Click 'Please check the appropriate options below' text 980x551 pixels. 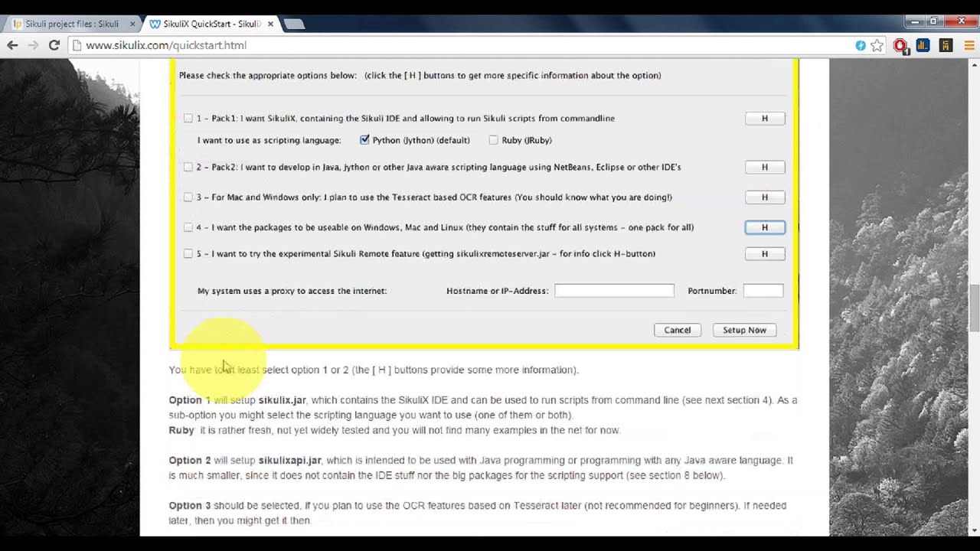268,75
